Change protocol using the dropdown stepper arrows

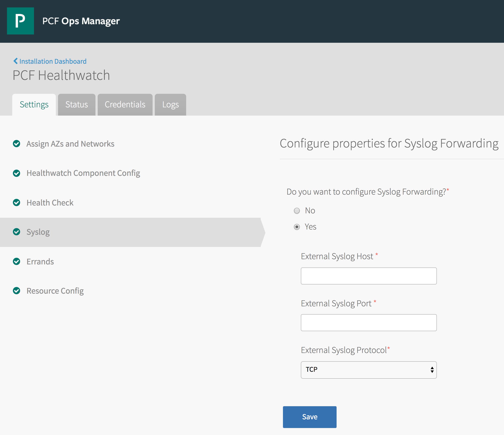(432, 370)
